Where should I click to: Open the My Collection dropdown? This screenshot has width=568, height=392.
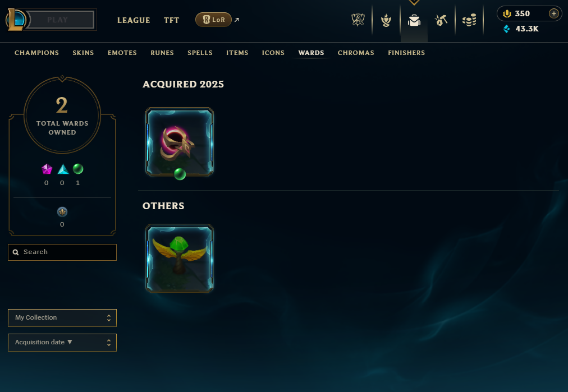(62, 318)
